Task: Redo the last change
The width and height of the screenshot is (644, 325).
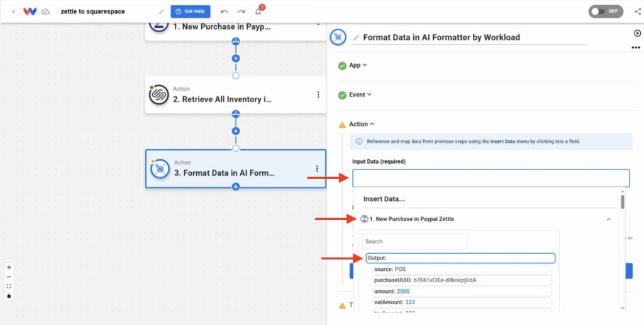Action: (x=241, y=11)
